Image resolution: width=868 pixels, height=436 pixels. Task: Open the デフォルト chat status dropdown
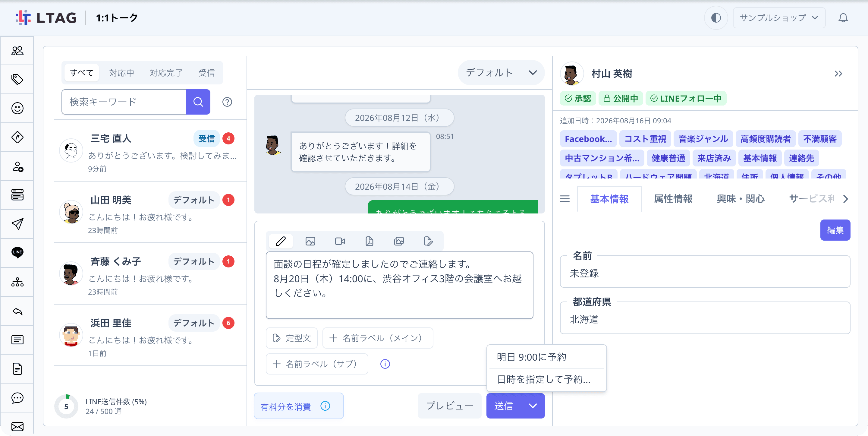(x=501, y=72)
